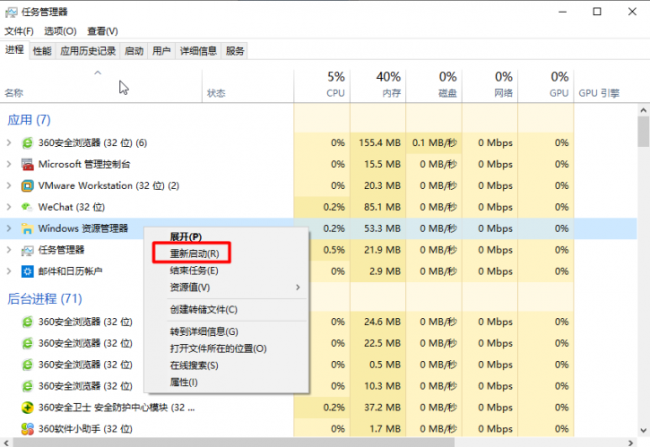Open the 文件(F) menu
Screen dimensions: 650x447
19,31
